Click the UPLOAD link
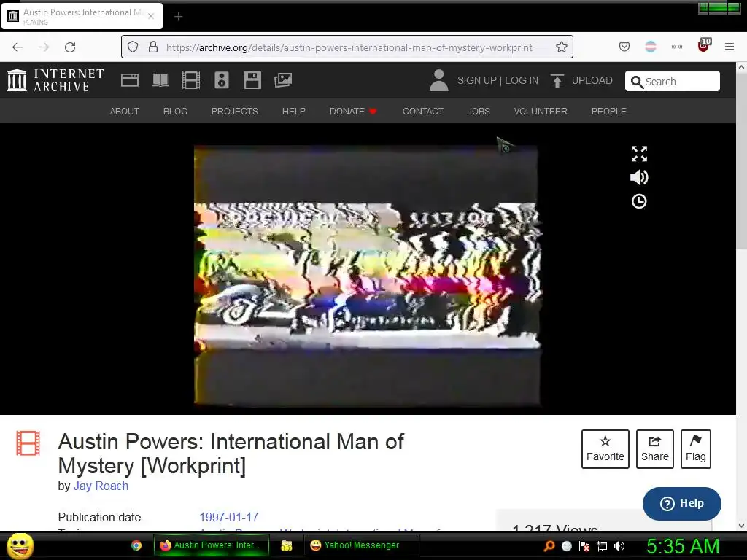 592,80
